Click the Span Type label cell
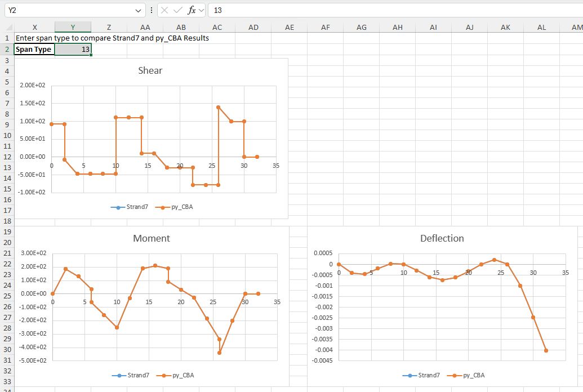Image resolution: width=583 pixels, height=392 pixels. point(34,50)
